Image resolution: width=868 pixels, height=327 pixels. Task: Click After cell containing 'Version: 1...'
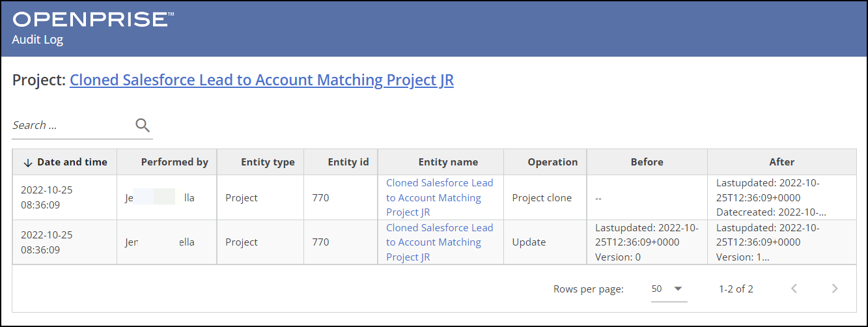tap(782, 242)
